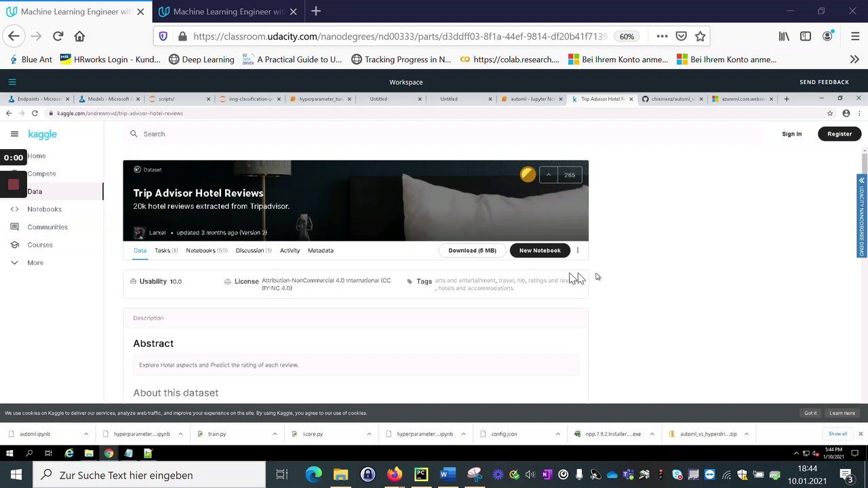Expand options for automl_vs_hyperdrive zip download

tap(746, 434)
